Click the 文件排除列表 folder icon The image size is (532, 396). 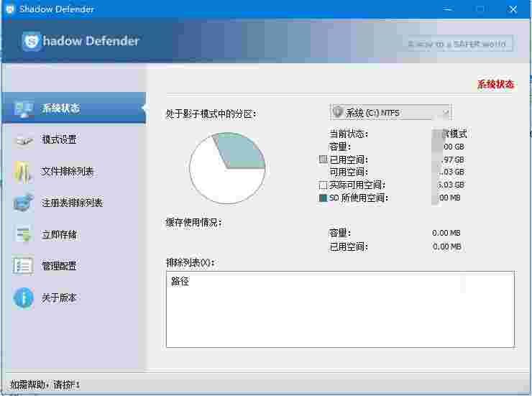coord(23,172)
